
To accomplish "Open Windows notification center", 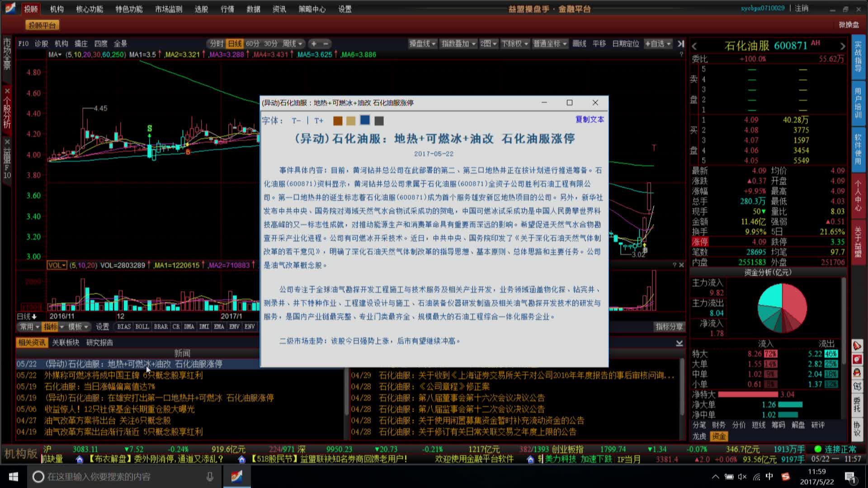I will [x=850, y=477].
